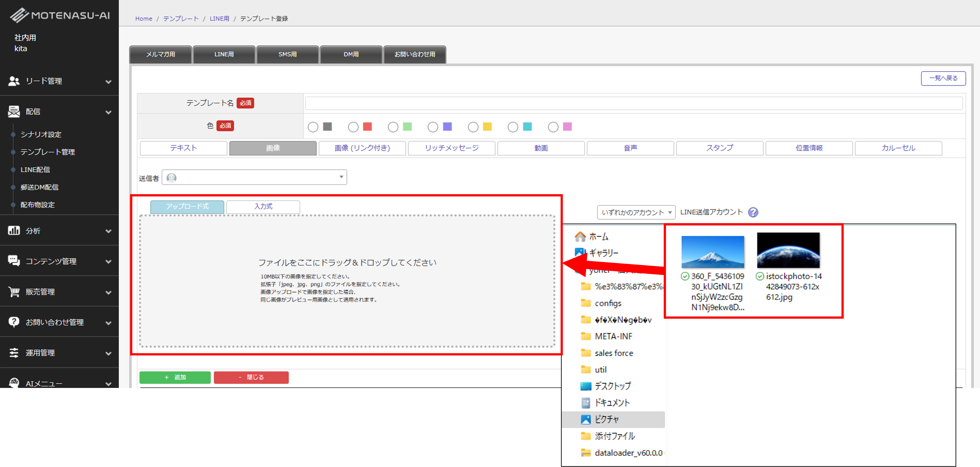Click the コンテンツ管理 chat bubble icon

point(14,261)
